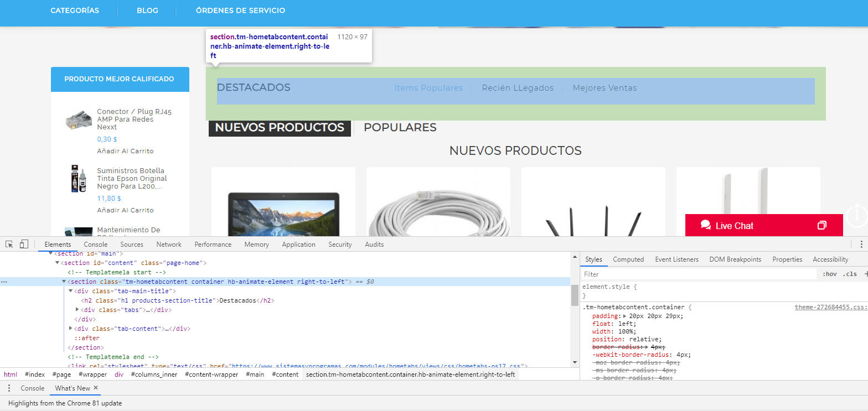Click the Live Chat pop-out icon

[821, 226]
